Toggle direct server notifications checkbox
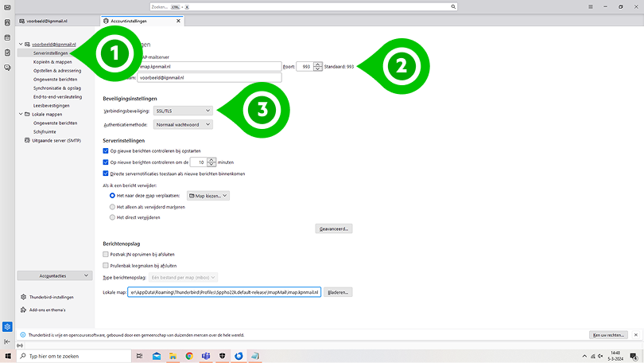644x363 pixels. pos(106,174)
